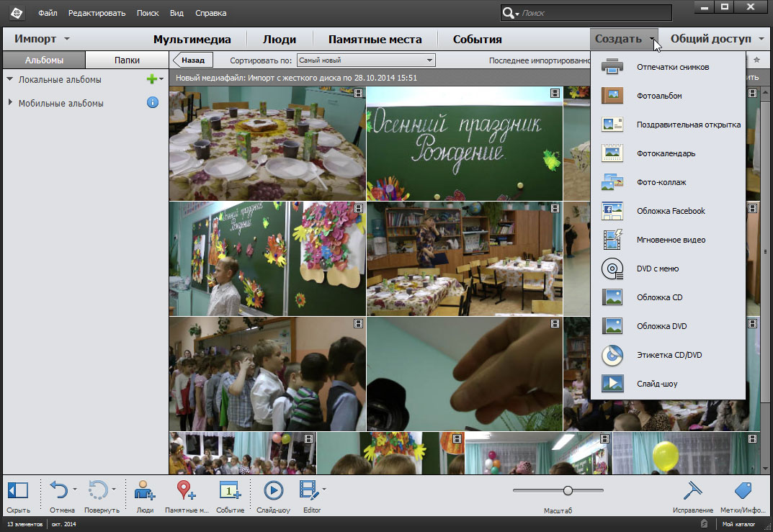
Task: Click the Places pin icon in bottom toolbar
Action: coord(186,491)
